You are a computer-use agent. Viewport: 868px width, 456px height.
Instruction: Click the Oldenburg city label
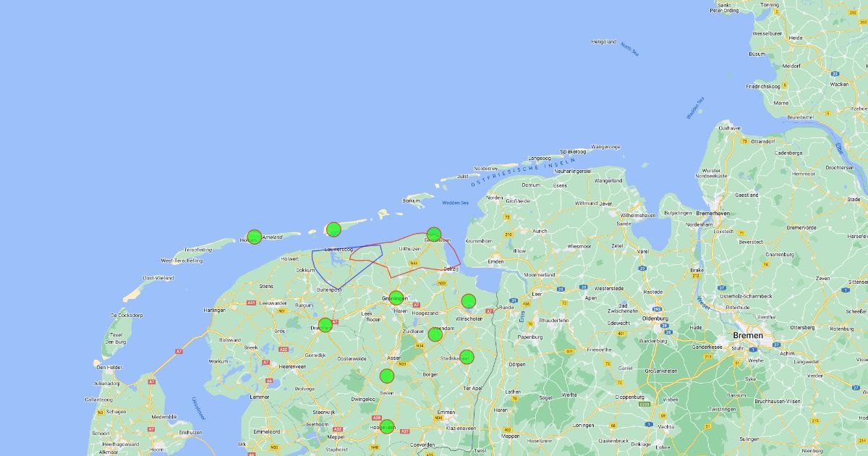(x=655, y=317)
